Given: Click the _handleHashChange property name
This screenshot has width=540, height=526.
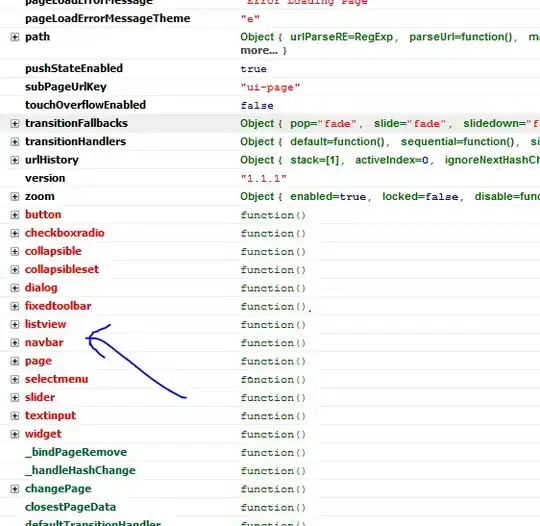Looking at the screenshot, I should pyautogui.click(x=80, y=470).
